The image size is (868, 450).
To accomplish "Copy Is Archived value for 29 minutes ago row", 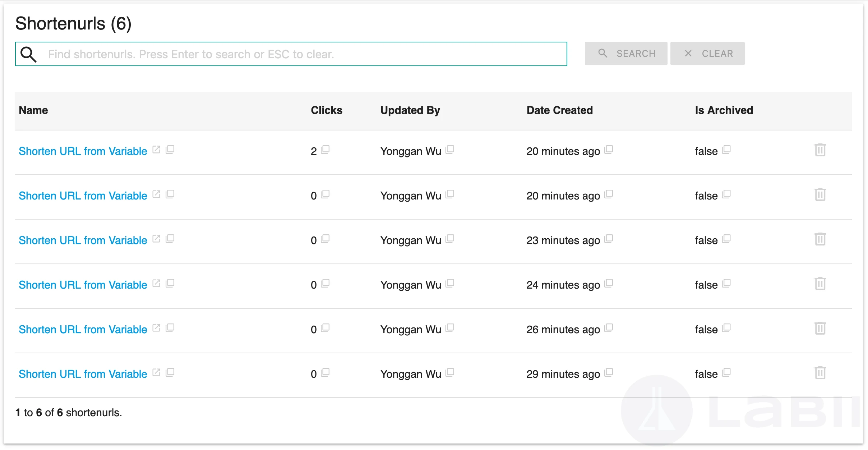I will [x=726, y=372].
